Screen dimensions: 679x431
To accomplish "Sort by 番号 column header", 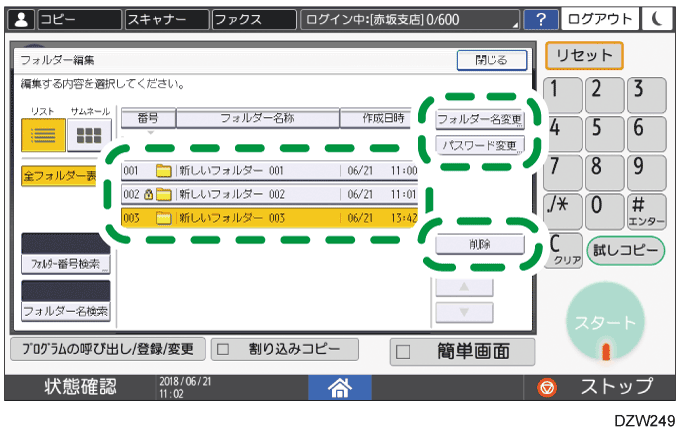I will [148, 118].
